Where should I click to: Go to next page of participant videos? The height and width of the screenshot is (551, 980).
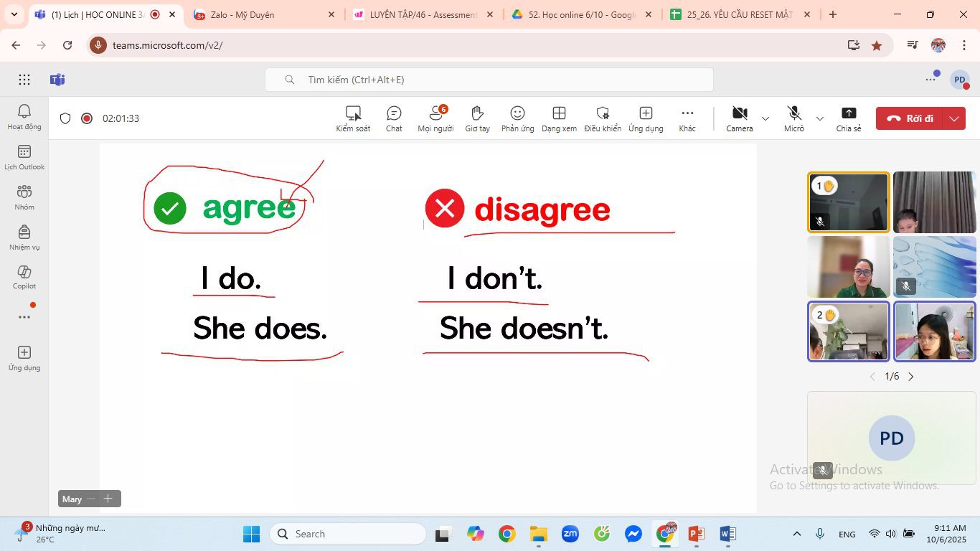click(x=911, y=377)
